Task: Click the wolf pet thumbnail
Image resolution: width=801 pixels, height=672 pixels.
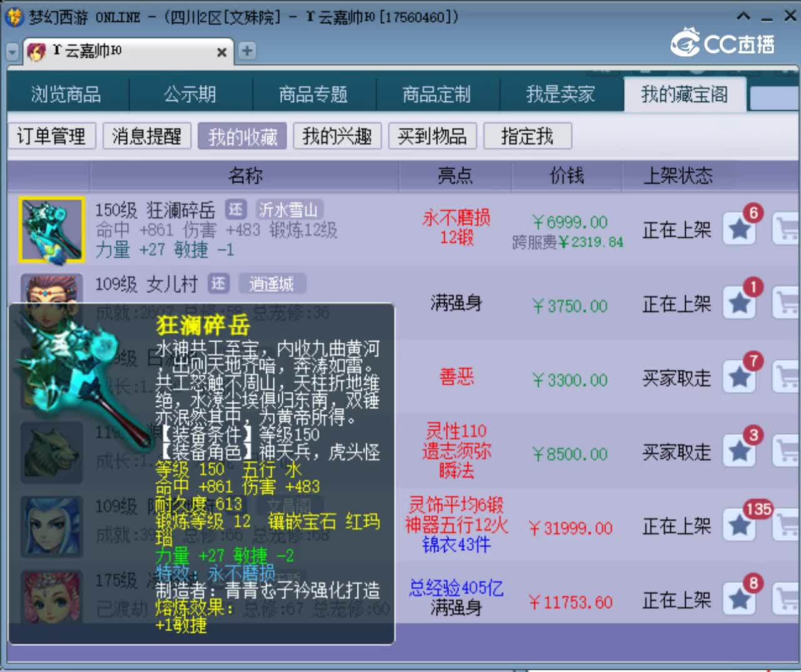Action: coord(51,453)
